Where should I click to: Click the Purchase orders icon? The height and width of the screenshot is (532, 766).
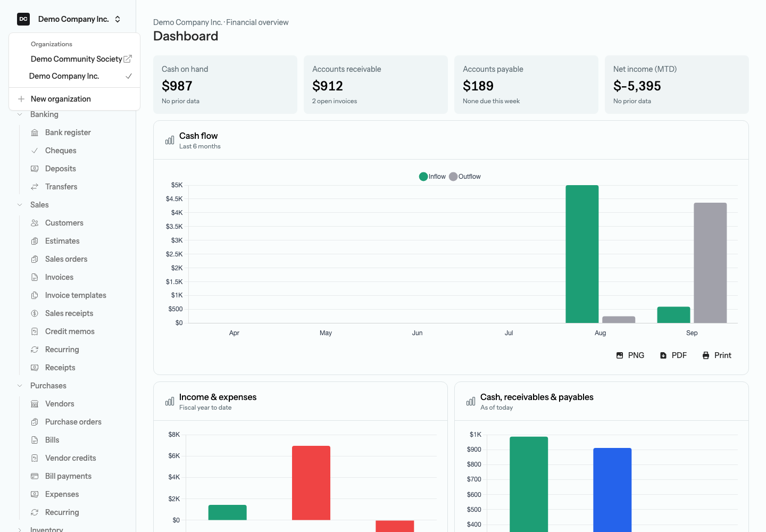(35, 422)
